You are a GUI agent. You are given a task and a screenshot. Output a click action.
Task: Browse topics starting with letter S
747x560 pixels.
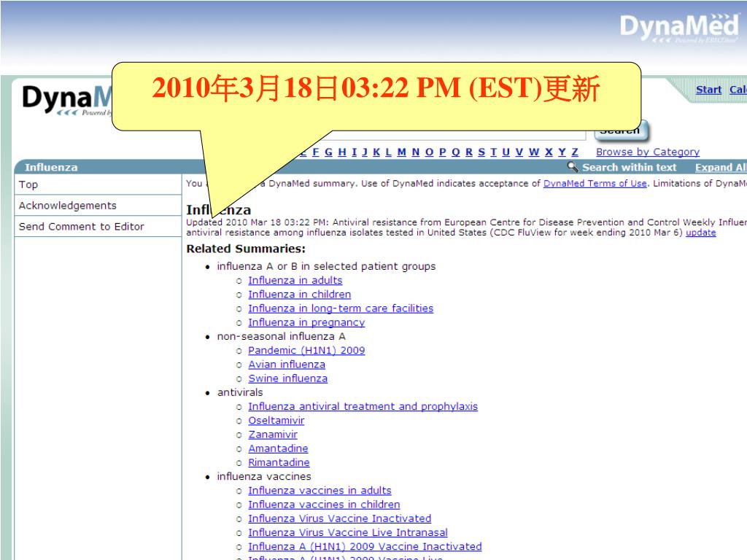click(x=481, y=152)
